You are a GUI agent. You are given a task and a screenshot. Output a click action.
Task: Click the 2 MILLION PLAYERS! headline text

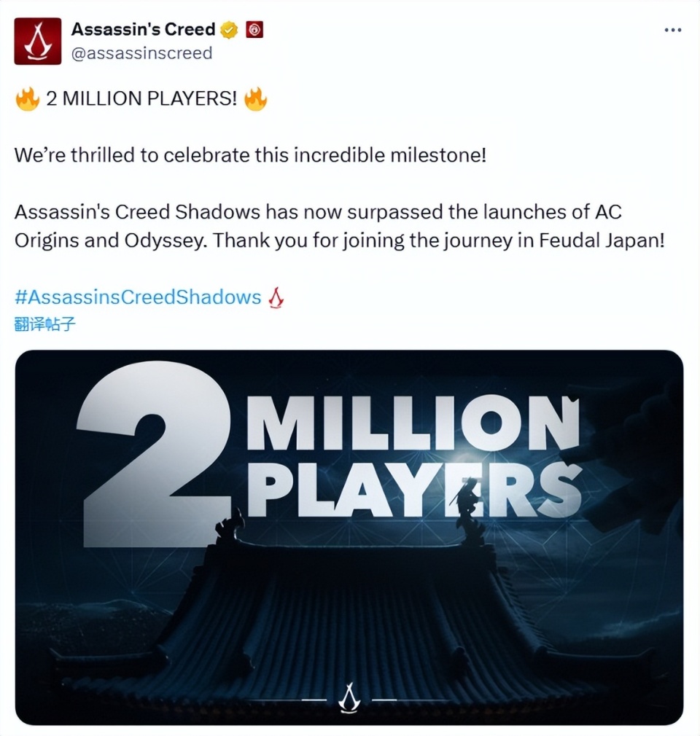141,98
